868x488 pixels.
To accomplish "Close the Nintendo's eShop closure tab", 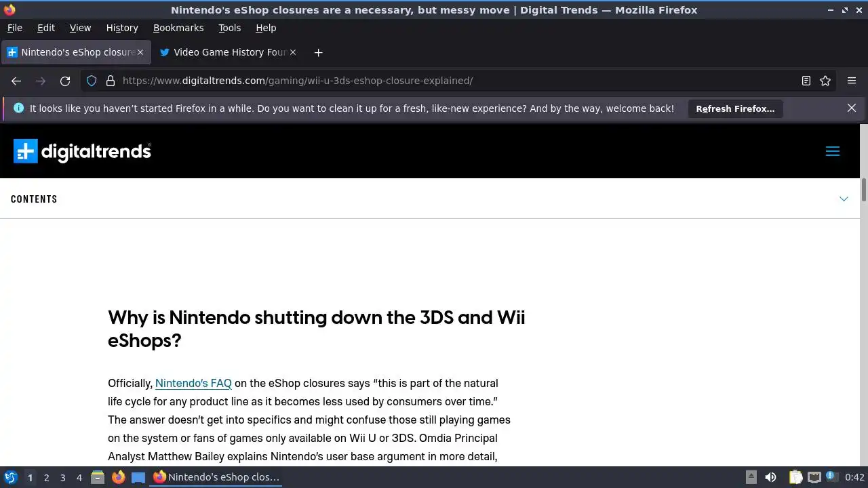I will click(x=140, y=52).
